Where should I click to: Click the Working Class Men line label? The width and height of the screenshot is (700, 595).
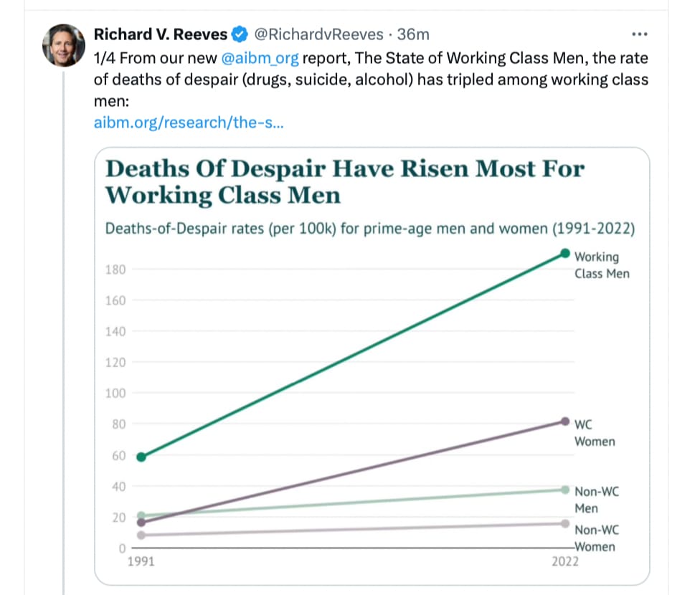tap(601, 265)
